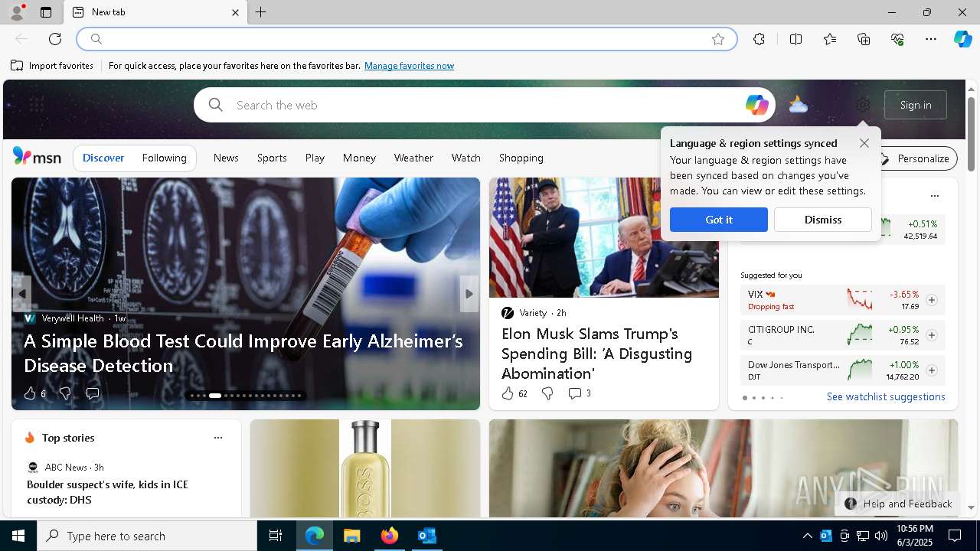Open Elon Musk Slams Trump's article
The width and height of the screenshot is (980, 551).
(597, 354)
